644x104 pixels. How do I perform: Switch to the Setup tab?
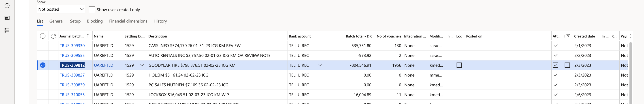[x=75, y=21]
